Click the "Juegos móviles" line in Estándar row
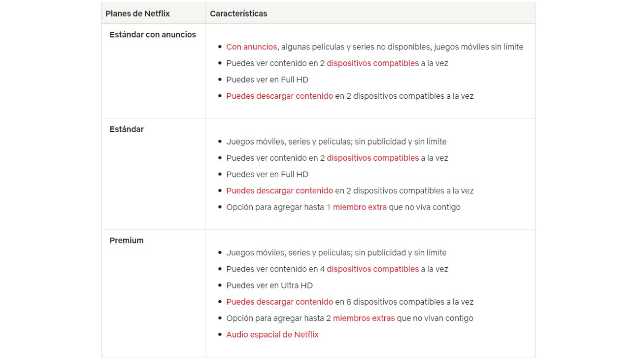This screenshot has height=364, width=624. tap(336, 141)
